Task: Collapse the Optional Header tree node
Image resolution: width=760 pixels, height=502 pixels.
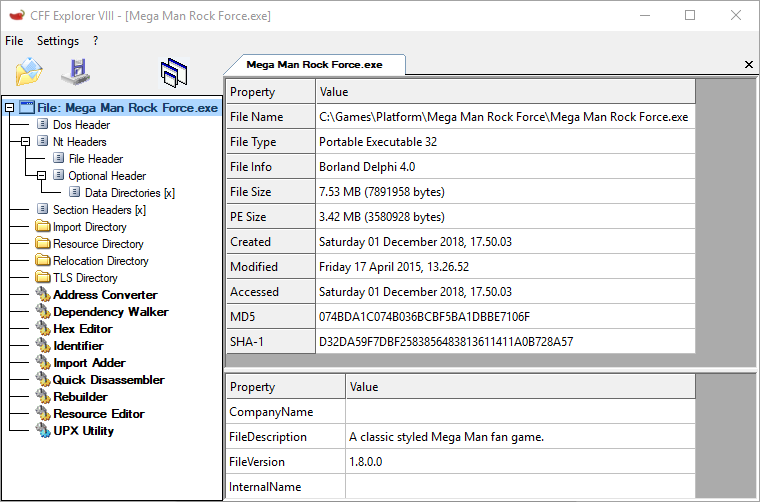Action: pos(42,175)
